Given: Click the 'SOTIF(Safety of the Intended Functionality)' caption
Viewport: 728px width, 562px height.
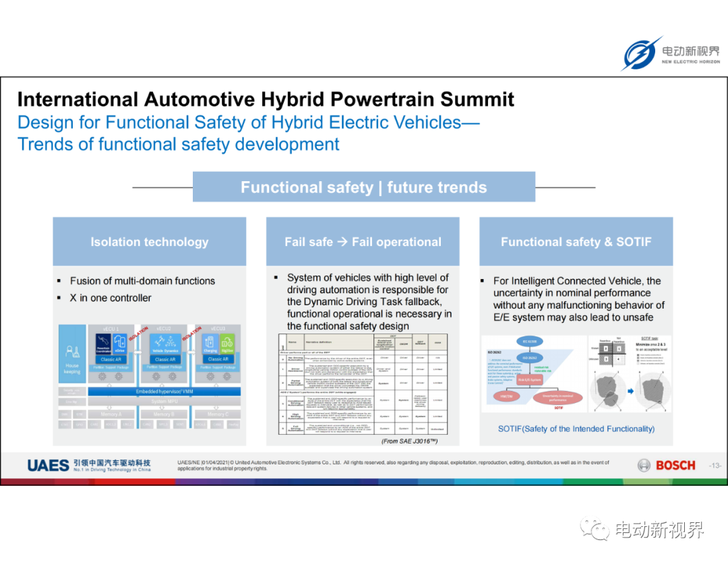Looking at the screenshot, I should [x=576, y=429].
